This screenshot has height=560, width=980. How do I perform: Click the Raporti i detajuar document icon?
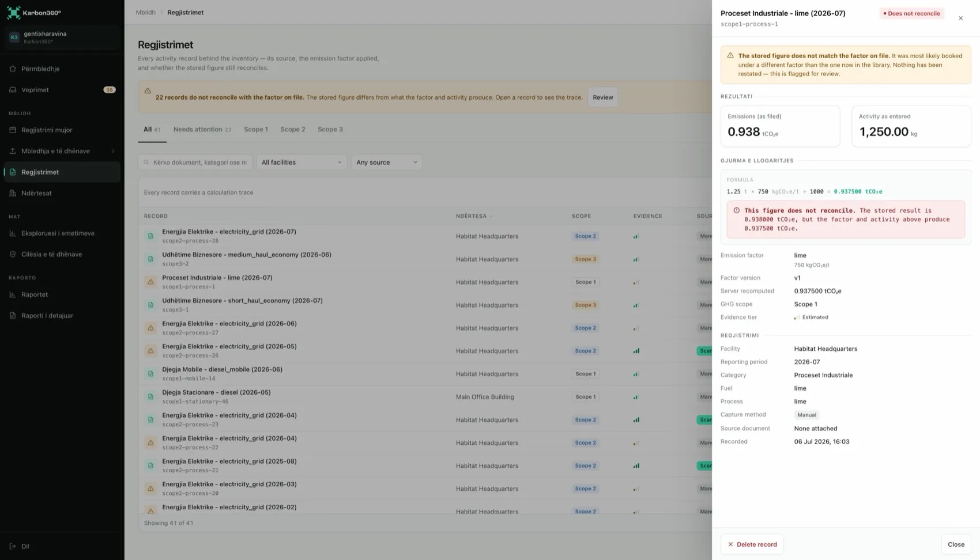(x=13, y=316)
